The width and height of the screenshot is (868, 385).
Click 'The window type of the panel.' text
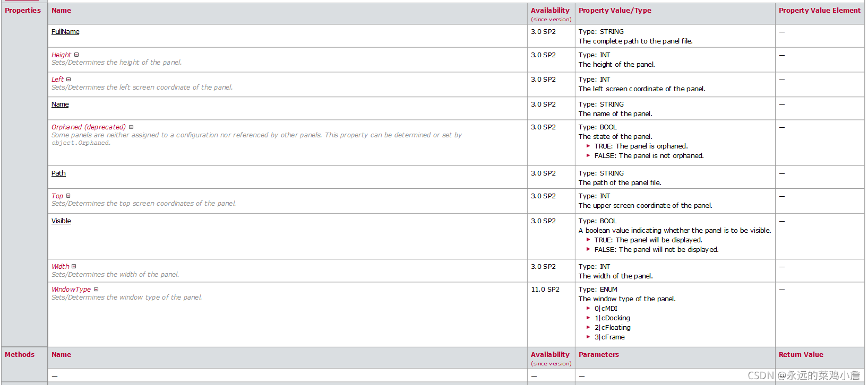627,299
